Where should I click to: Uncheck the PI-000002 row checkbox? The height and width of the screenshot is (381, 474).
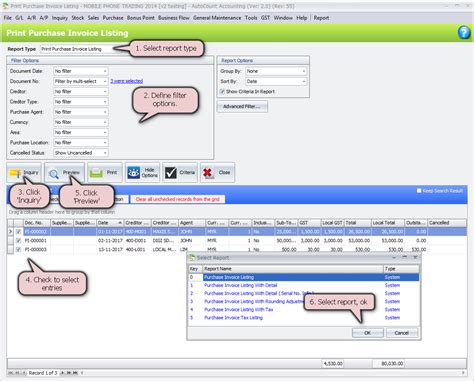tap(18, 231)
